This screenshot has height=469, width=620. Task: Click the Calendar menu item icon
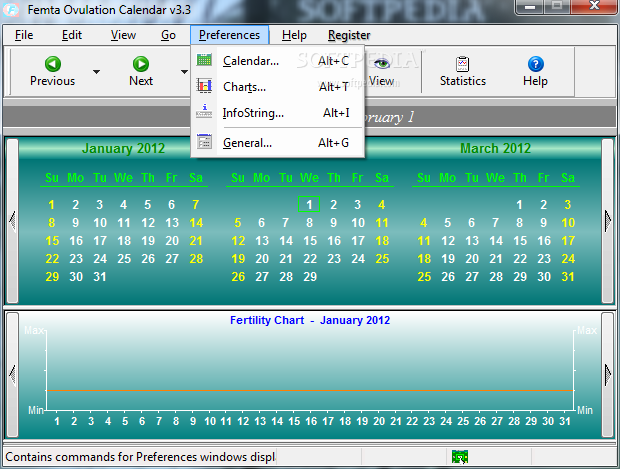(204, 60)
